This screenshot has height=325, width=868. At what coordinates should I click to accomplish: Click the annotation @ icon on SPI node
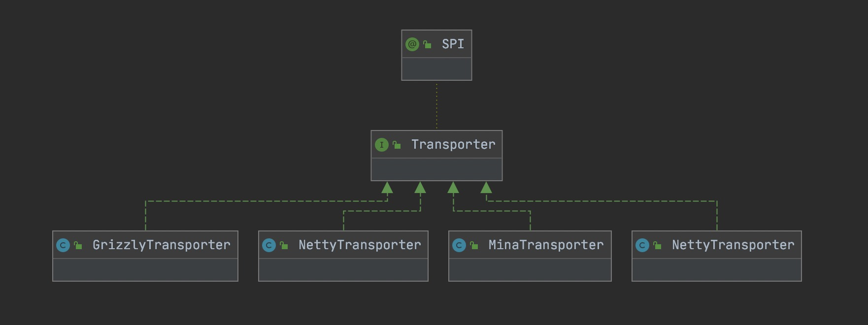[412, 44]
